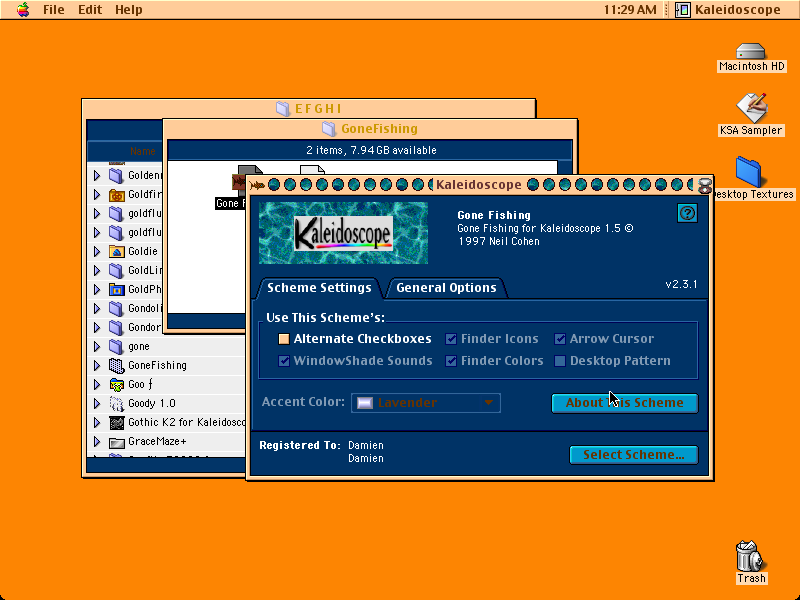The image size is (800, 600).
Task: Click the '2 items, 7.94 GB available' status text
Action: click(371, 151)
